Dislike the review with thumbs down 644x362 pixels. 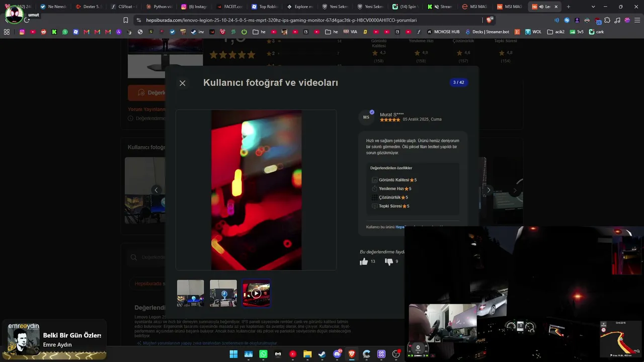coord(389,261)
